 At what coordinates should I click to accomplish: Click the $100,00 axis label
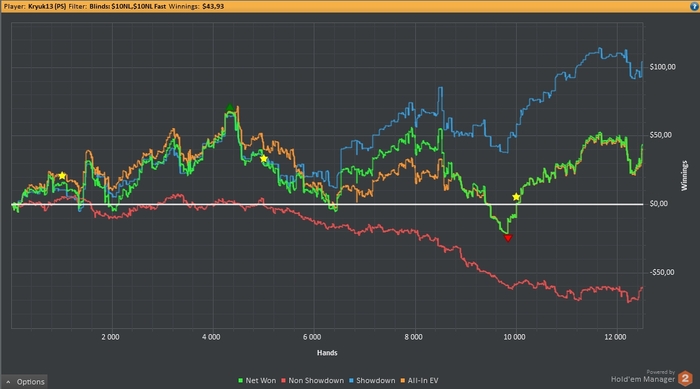662,67
